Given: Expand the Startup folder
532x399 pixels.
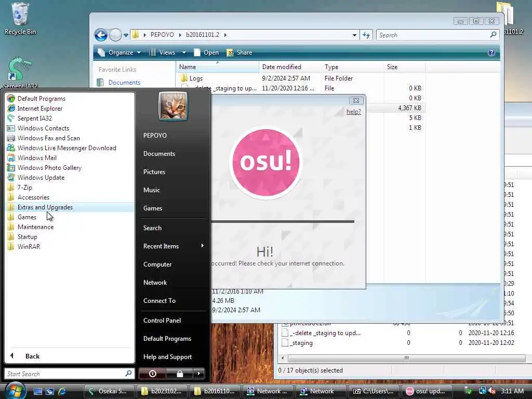Looking at the screenshot, I should [27, 237].
